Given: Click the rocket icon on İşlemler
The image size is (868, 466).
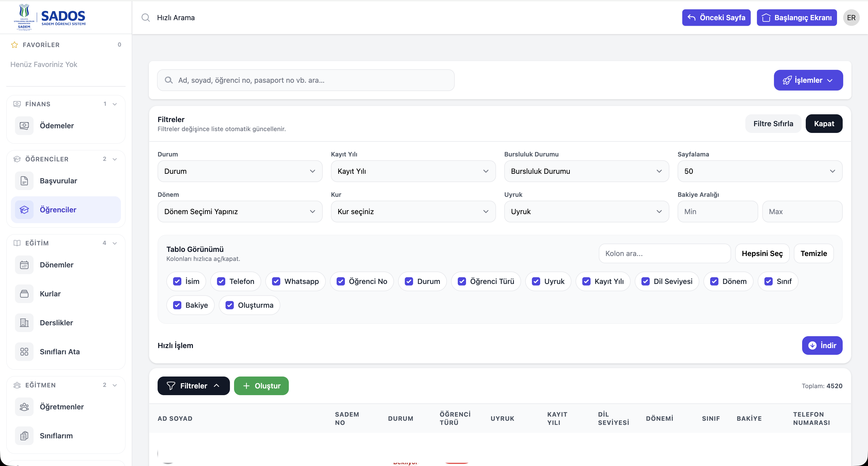Looking at the screenshot, I should [x=787, y=80].
